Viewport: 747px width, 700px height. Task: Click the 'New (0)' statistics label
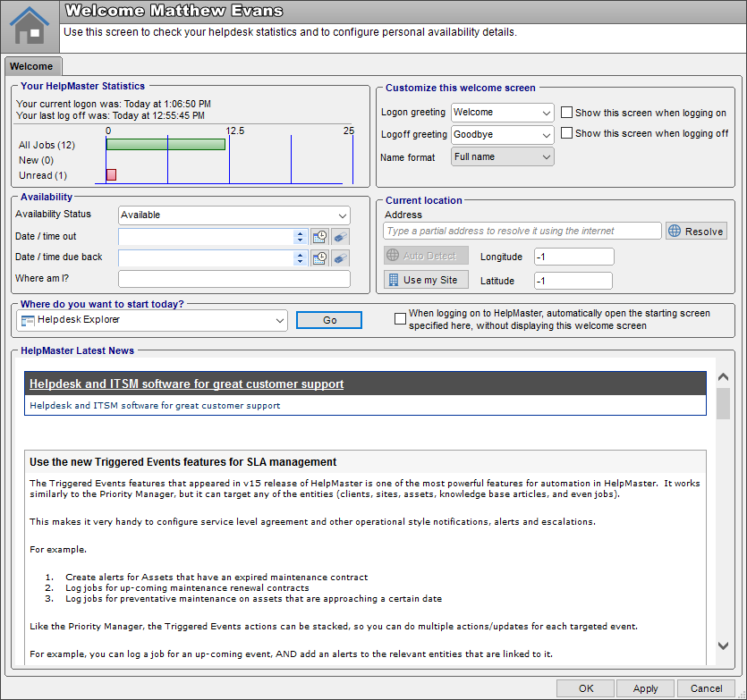(x=36, y=161)
